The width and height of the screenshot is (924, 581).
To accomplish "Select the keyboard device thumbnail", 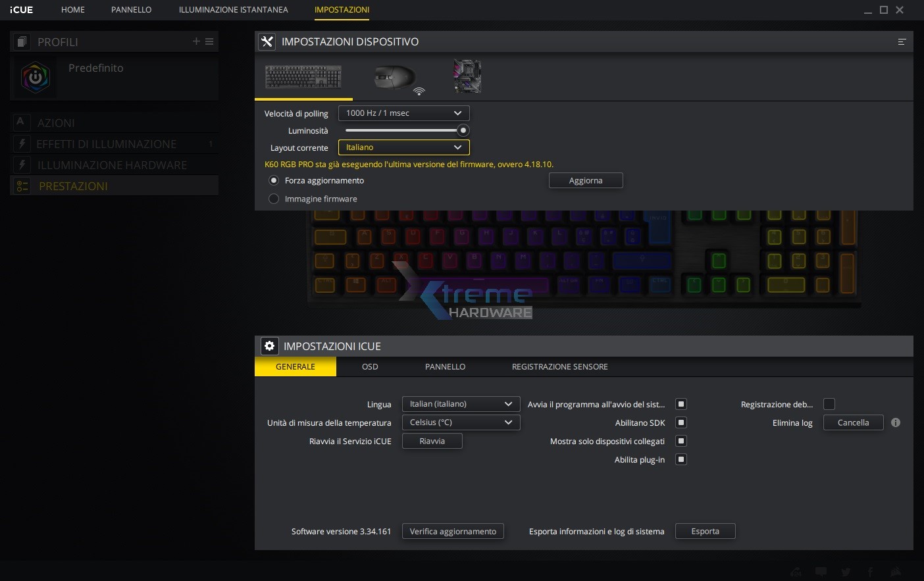I will point(303,77).
